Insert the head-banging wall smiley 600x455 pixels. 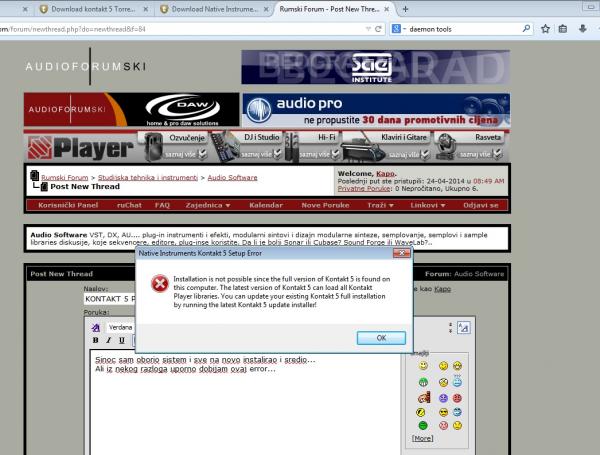(x=424, y=398)
